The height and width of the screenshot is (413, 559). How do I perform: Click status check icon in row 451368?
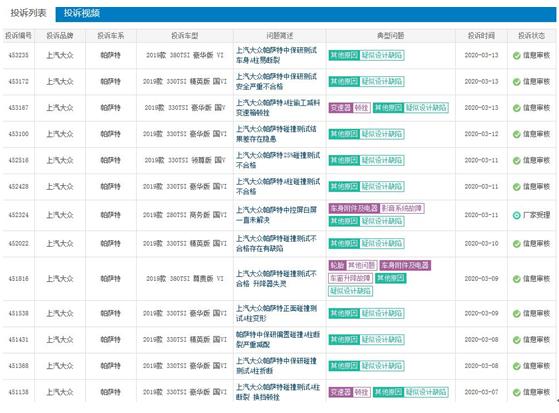tap(517, 366)
